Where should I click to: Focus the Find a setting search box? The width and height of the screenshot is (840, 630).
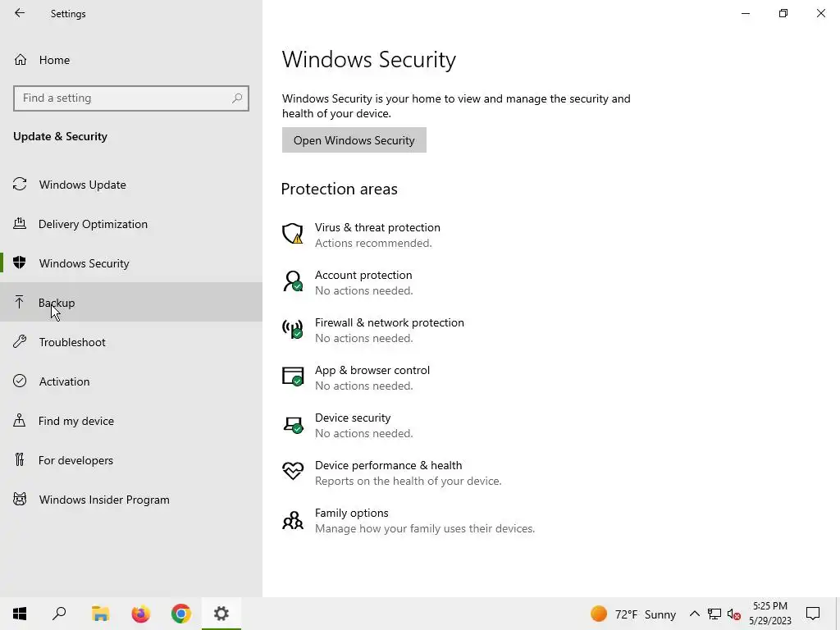[130, 98]
